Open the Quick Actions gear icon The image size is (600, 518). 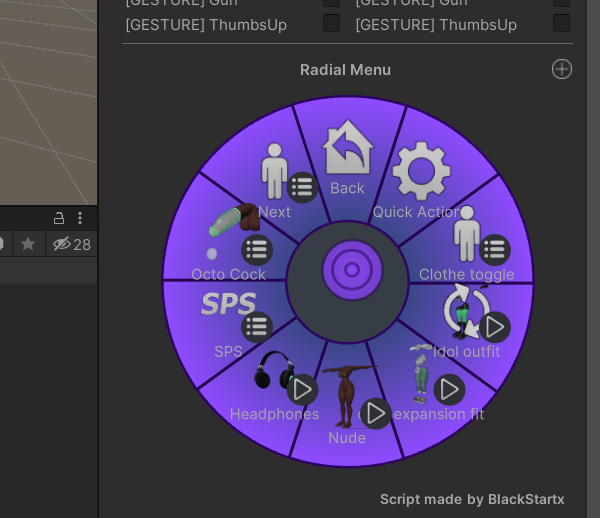tap(421, 171)
